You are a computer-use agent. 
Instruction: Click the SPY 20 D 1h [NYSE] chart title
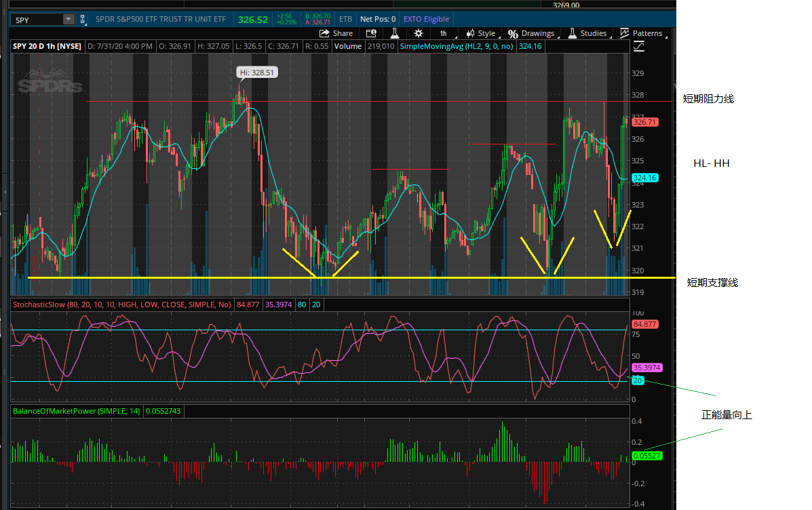[x=47, y=46]
